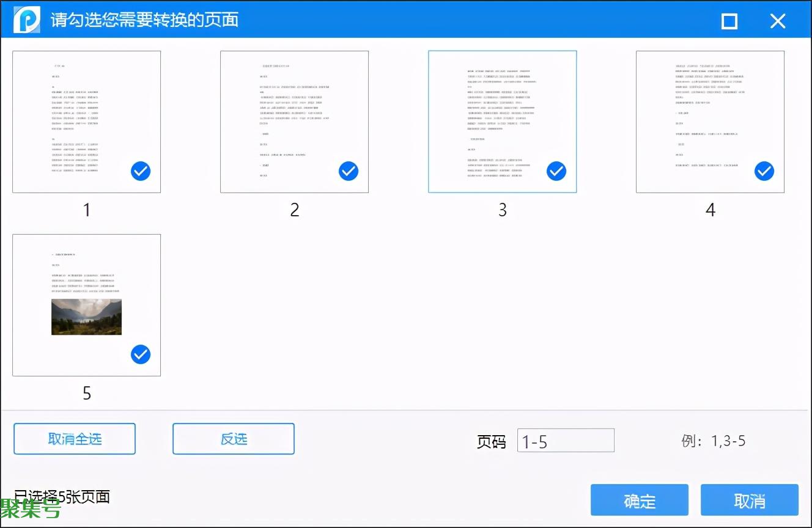Select the page 1 thumbnail preview
Screen dimensions: 812x528
86,116
